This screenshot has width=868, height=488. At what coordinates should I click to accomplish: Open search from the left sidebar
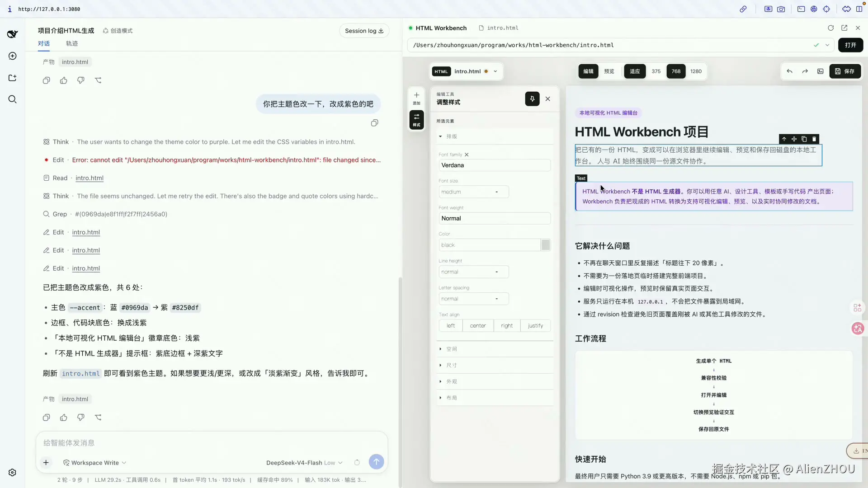[12, 99]
